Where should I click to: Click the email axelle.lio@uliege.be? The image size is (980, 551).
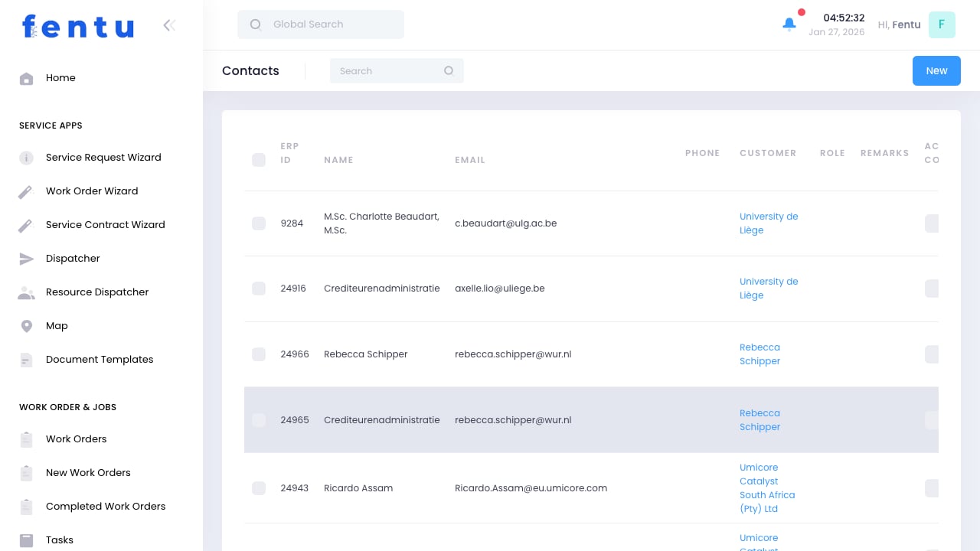coord(500,289)
